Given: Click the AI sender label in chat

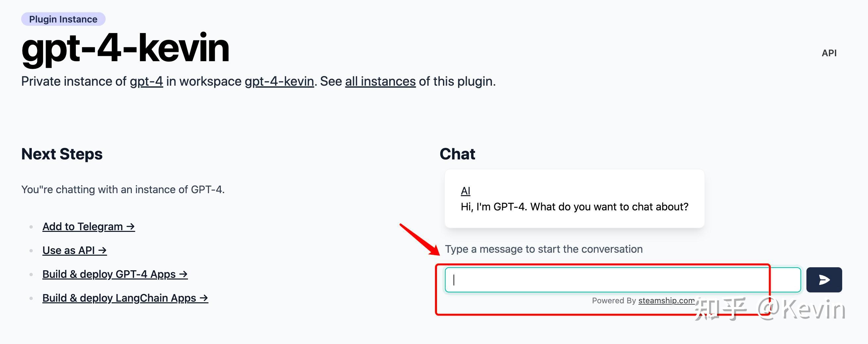Looking at the screenshot, I should click(465, 191).
